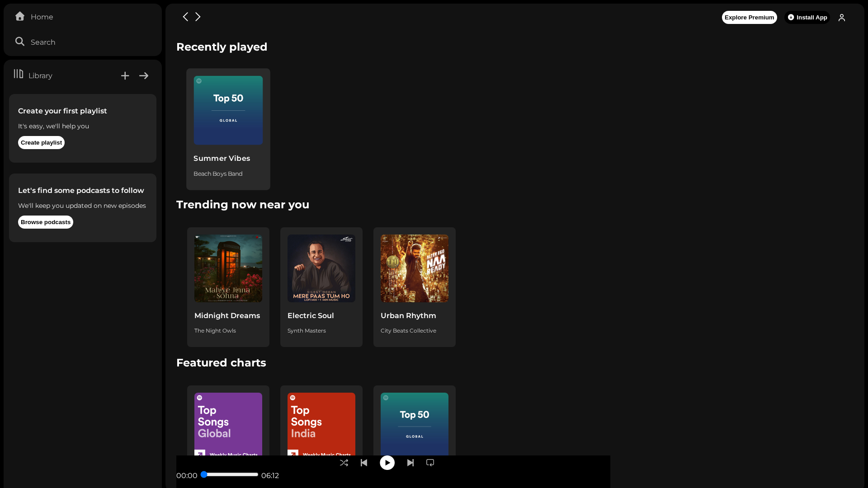The width and height of the screenshot is (868, 488).
Task: Go forward with right chevron
Action: click(198, 17)
